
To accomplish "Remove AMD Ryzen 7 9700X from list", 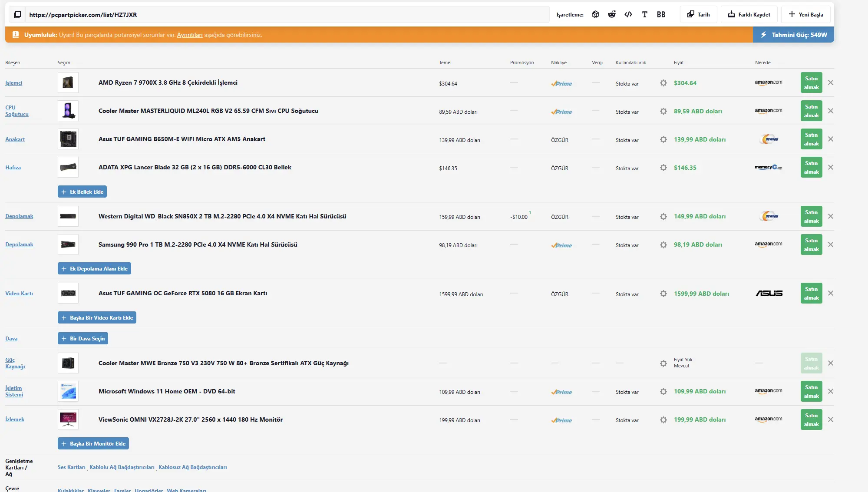I will tap(831, 83).
